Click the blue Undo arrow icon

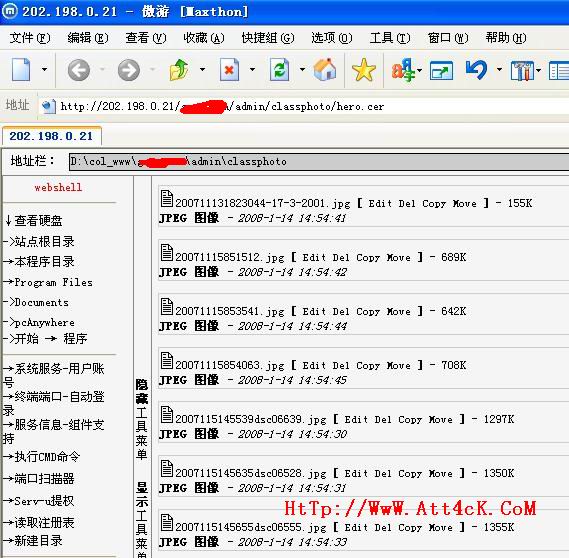[476, 69]
